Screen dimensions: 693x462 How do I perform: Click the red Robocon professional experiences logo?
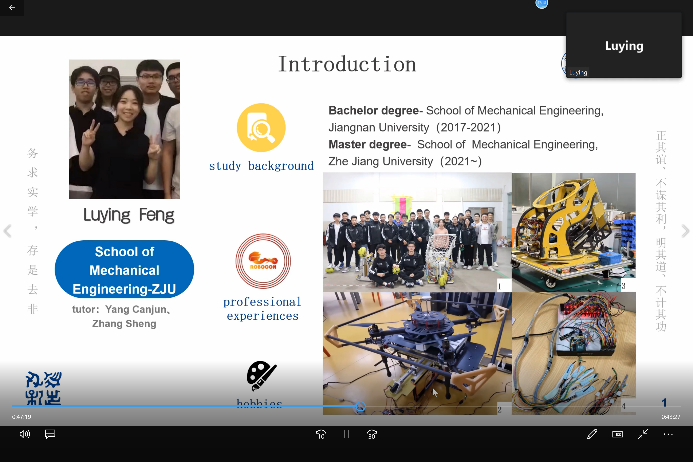tap(262, 261)
